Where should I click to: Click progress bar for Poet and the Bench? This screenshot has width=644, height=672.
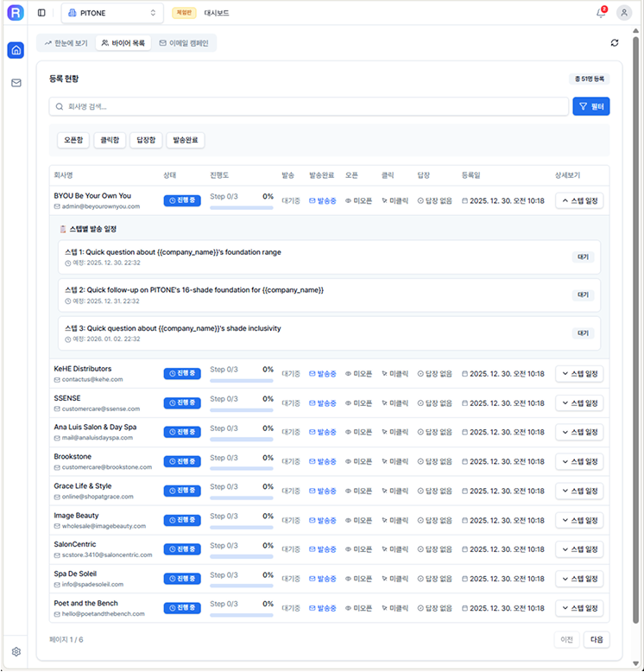pos(242,615)
